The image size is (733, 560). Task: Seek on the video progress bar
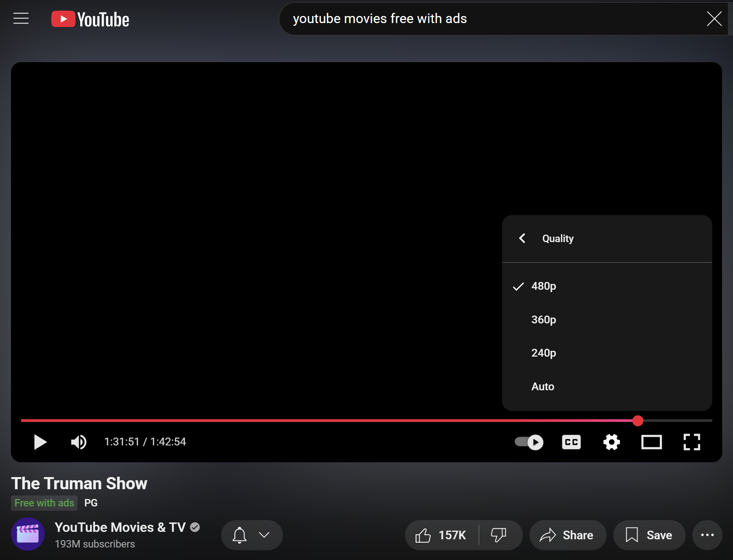pos(366,421)
